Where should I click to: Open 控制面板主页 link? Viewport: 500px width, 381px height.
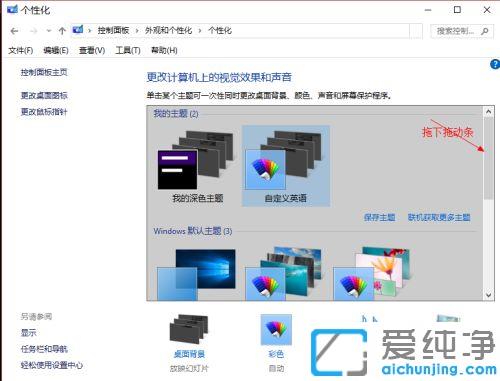44,72
